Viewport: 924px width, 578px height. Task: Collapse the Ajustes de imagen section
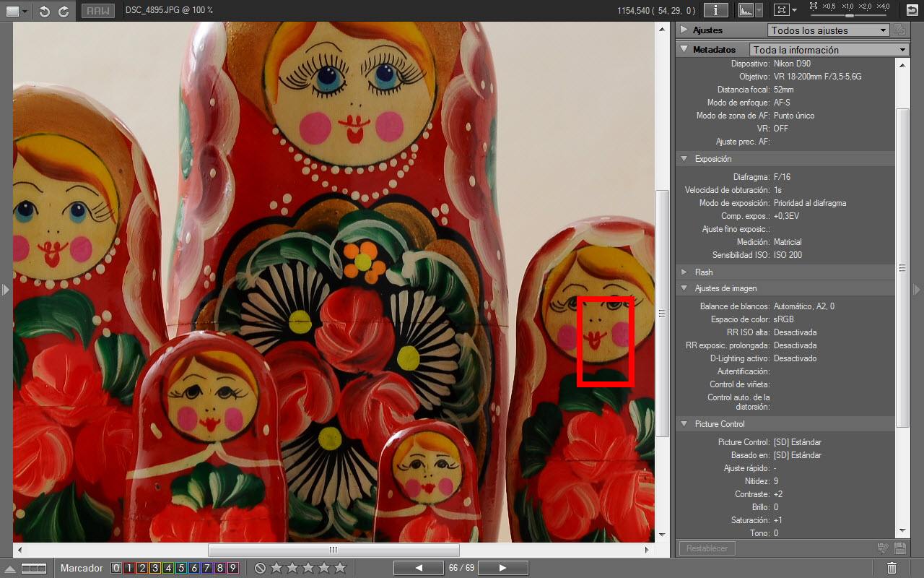(684, 289)
